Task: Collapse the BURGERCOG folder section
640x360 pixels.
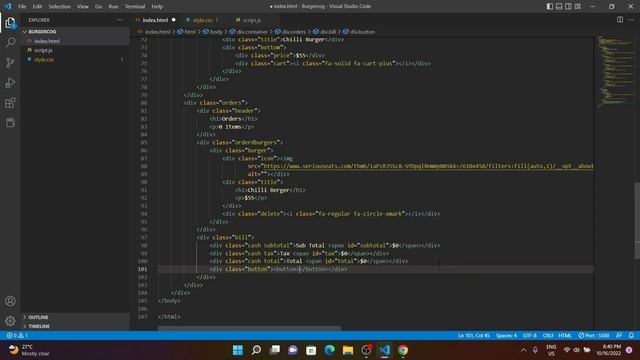Action: point(75,31)
